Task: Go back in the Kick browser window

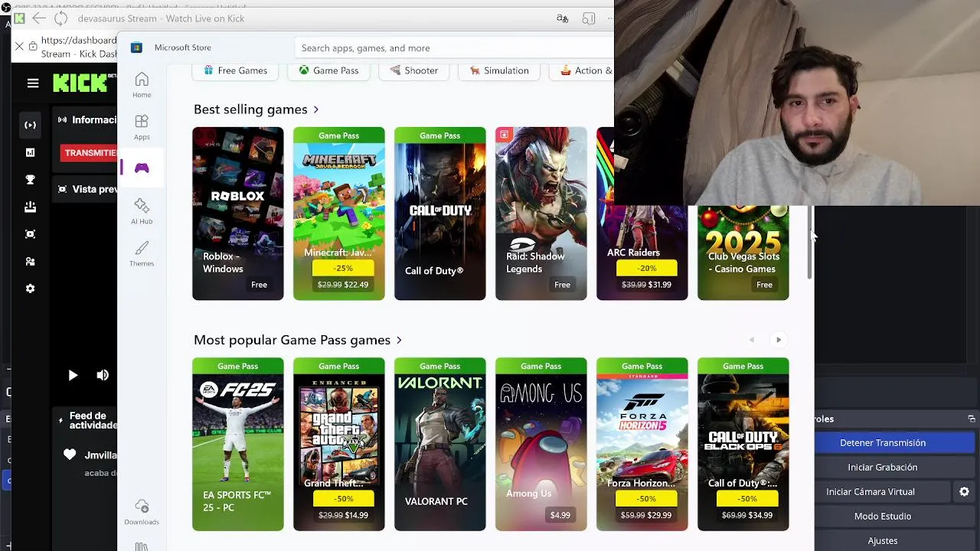Action: pyautogui.click(x=39, y=18)
